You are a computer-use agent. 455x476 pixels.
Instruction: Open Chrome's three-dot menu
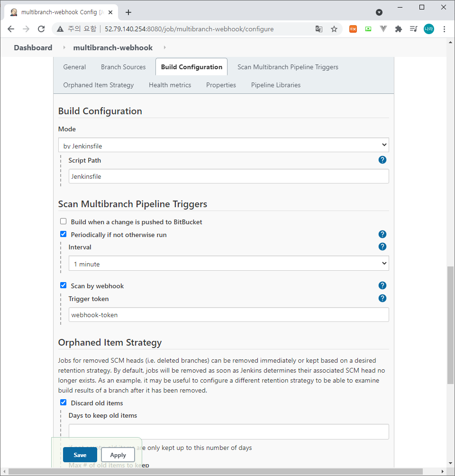coord(444,29)
